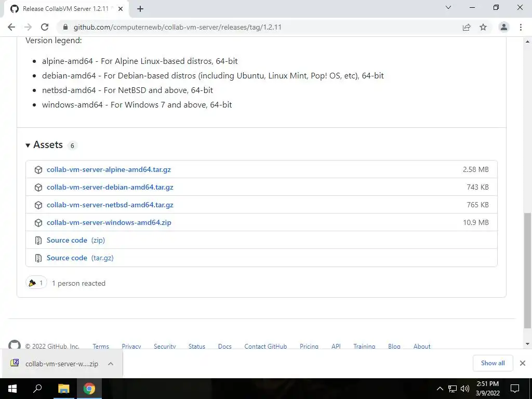Click the package icon beside alpine-amd64 asset
532x399 pixels.
click(38, 170)
